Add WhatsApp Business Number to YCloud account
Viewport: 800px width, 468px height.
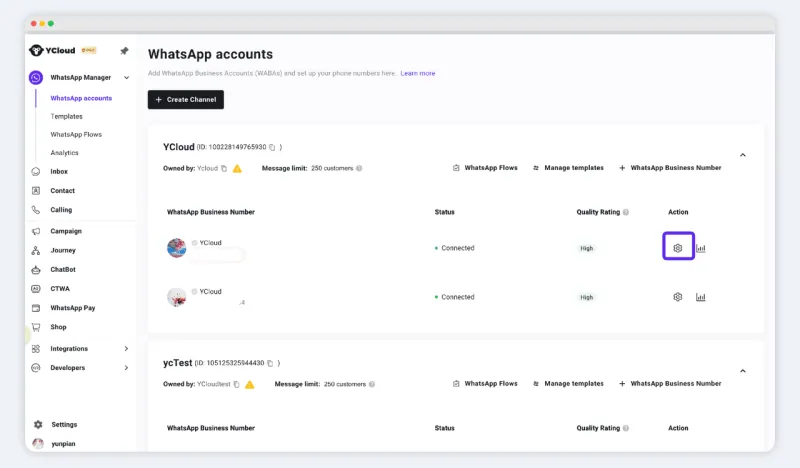coord(670,168)
